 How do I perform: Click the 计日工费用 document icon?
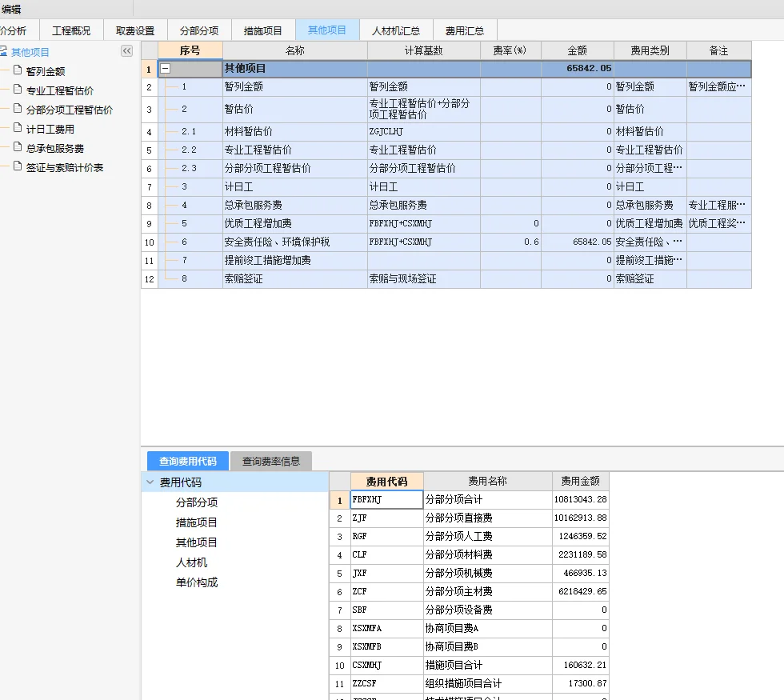coord(18,128)
